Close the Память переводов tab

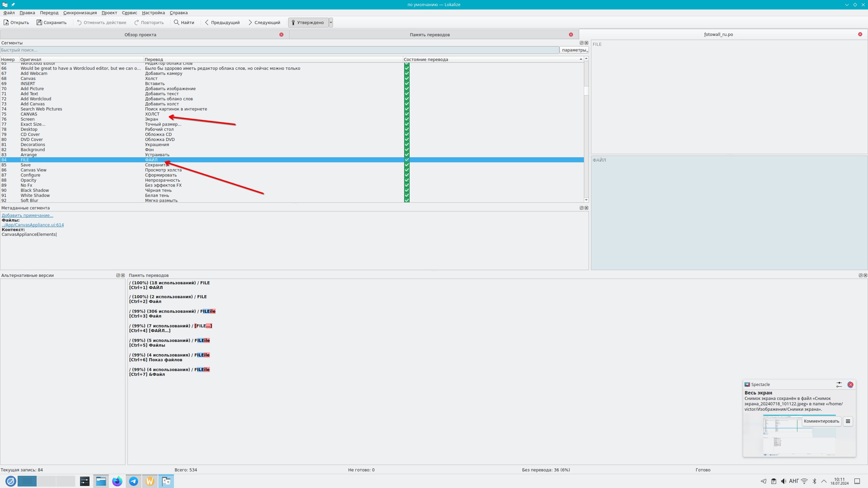571,35
